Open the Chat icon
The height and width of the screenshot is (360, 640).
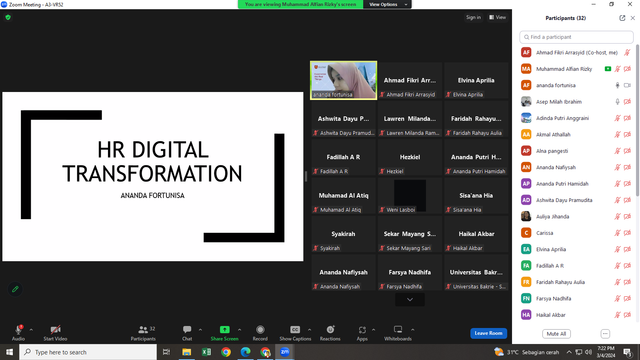(187, 329)
